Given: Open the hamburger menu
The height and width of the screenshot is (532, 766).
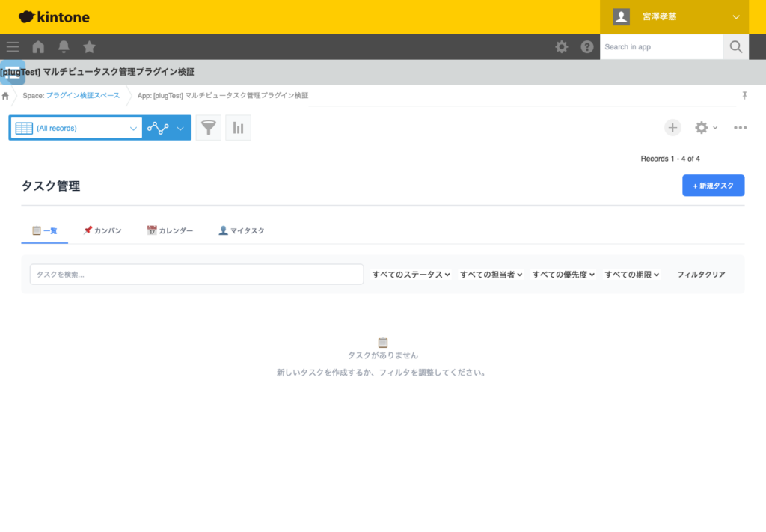Looking at the screenshot, I should pyautogui.click(x=12, y=46).
